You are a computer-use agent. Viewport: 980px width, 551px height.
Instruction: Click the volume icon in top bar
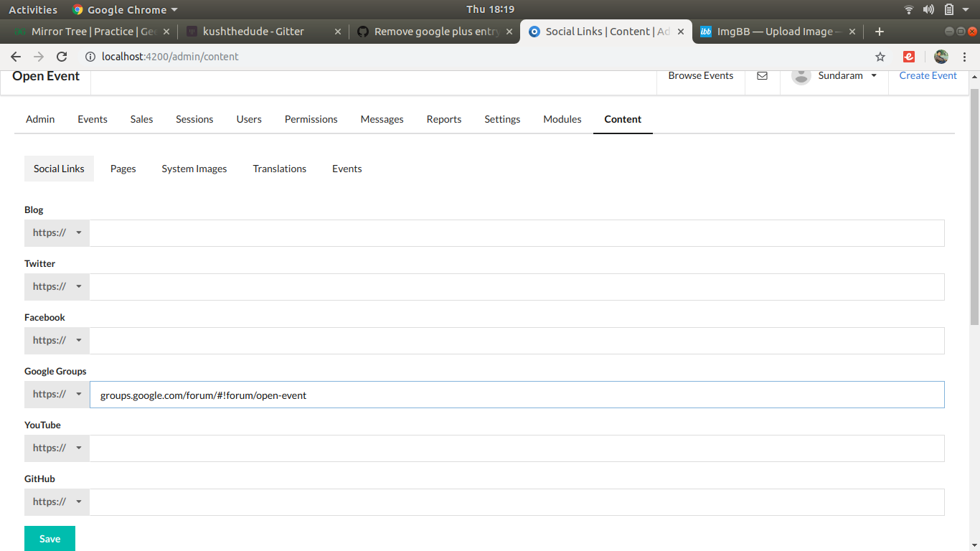928,9
